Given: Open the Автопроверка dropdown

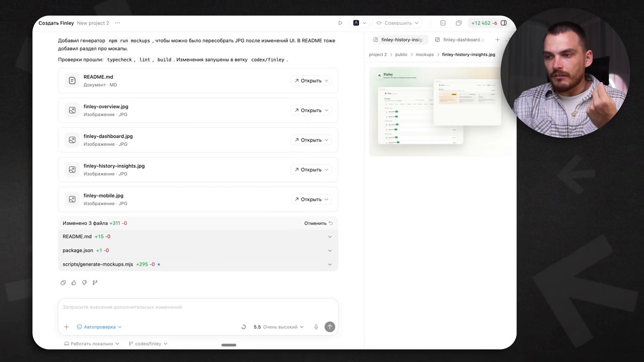Looking at the screenshot, I should (99, 327).
